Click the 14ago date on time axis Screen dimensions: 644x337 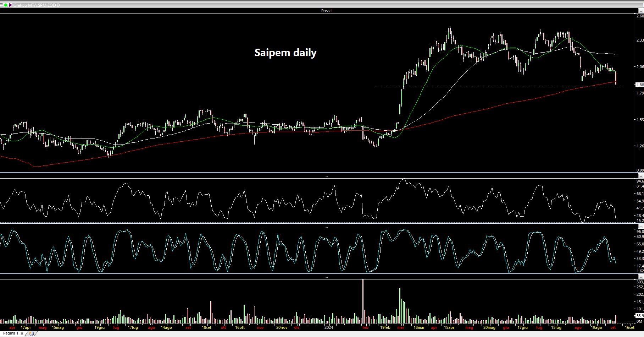166,327
